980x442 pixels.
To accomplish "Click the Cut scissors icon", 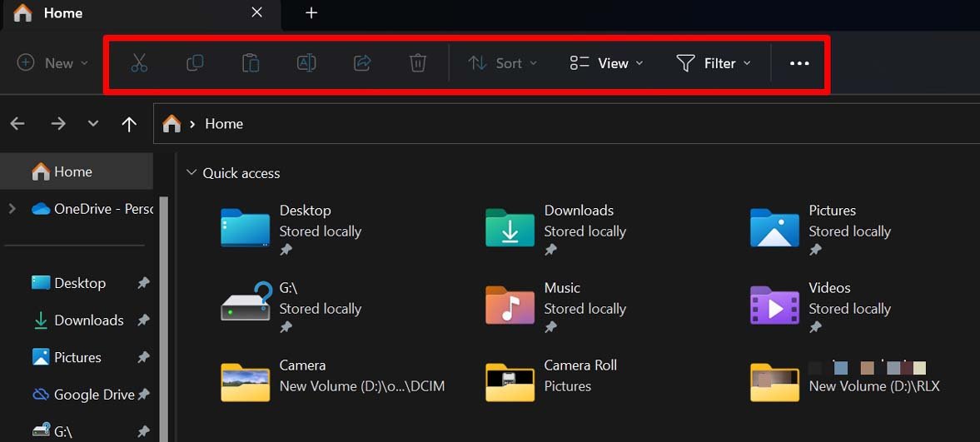I will (x=139, y=63).
